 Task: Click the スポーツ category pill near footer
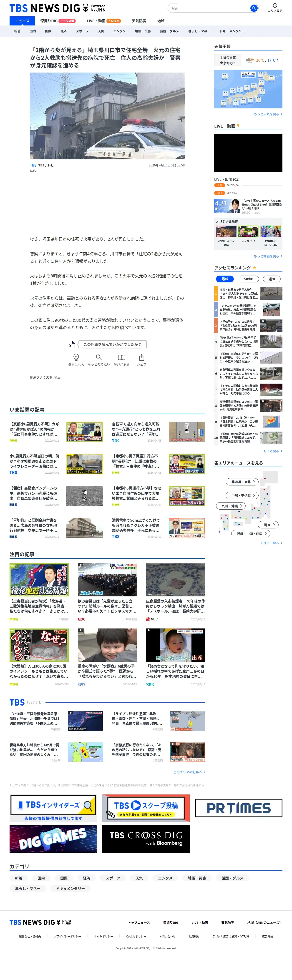113,878
